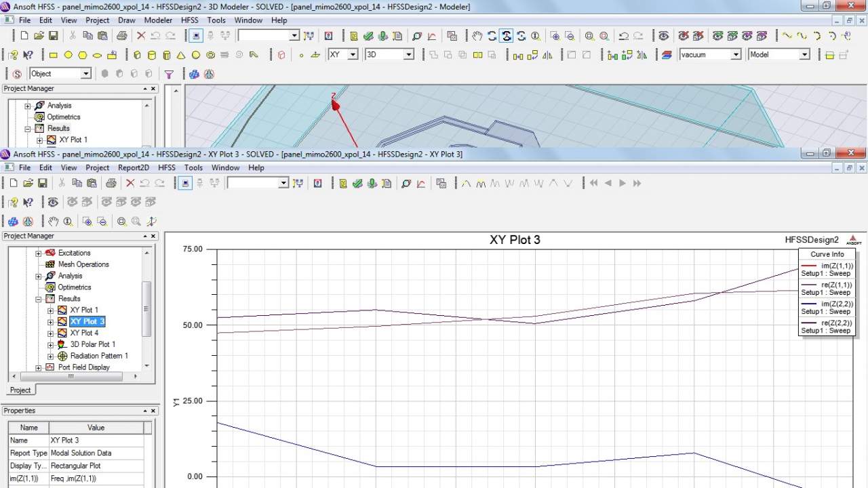
Task: Open the Object selection mode dropdown
Action: tap(85, 74)
